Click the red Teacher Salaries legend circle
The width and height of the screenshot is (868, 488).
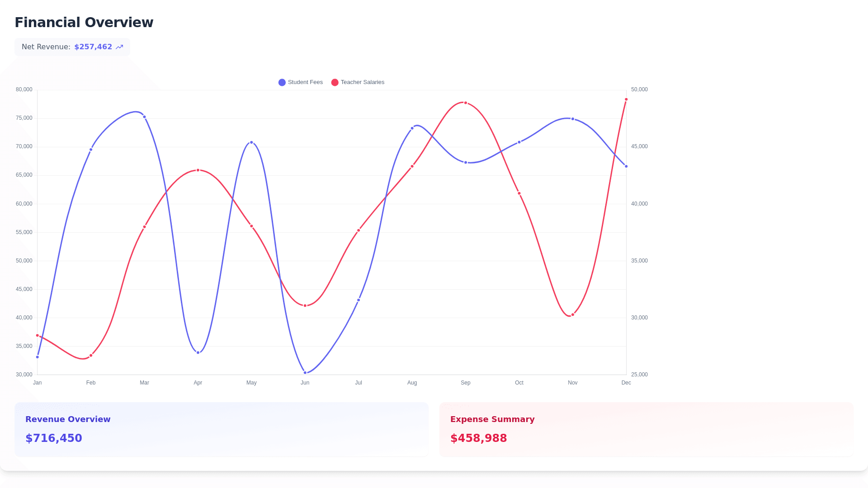tap(335, 82)
